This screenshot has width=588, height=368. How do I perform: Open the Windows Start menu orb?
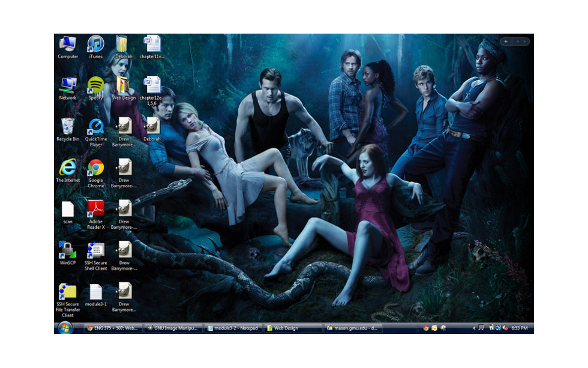click(65, 328)
